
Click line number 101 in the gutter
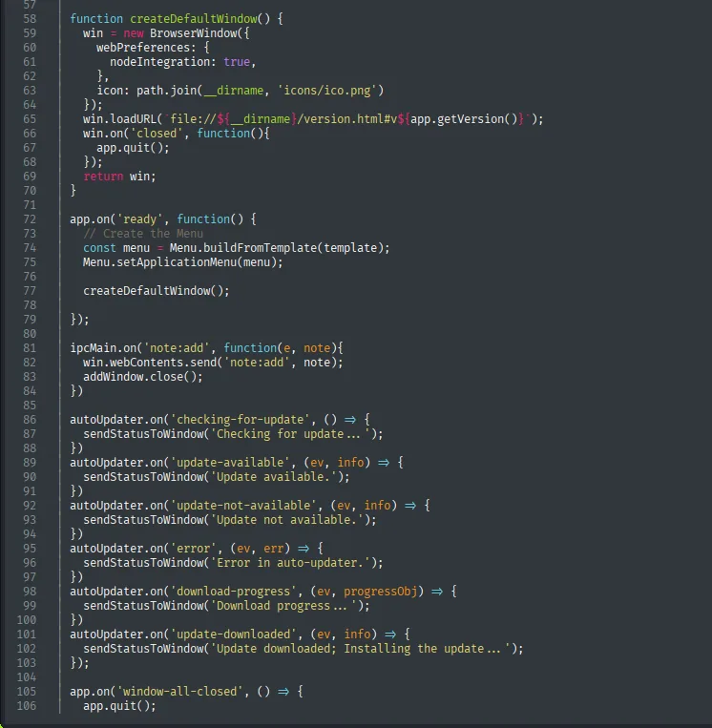(27, 634)
